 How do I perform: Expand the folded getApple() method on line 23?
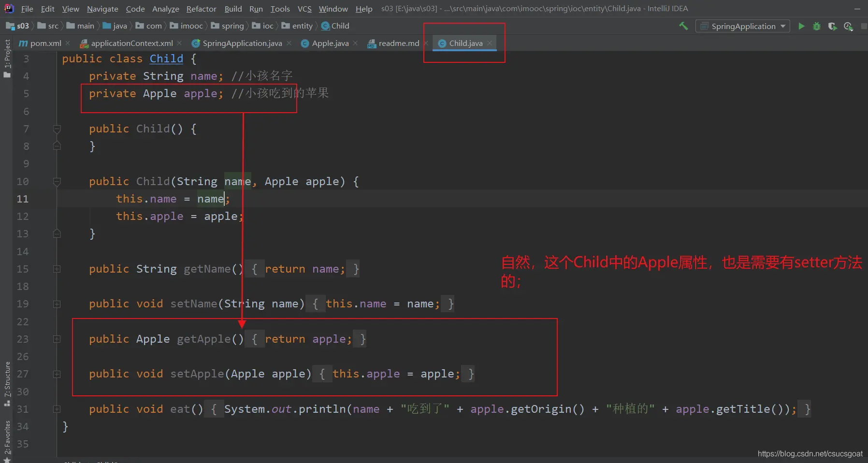(57, 339)
